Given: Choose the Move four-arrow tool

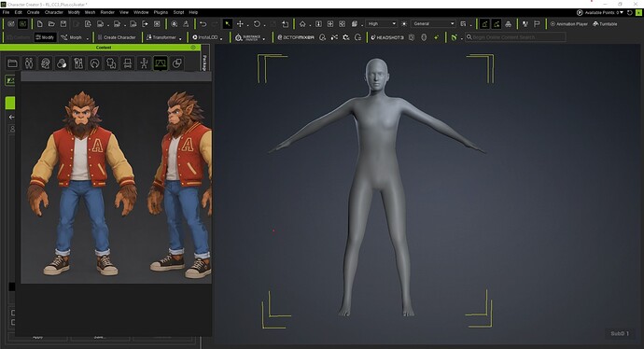Looking at the screenshot, I should [x=240, y=24].
